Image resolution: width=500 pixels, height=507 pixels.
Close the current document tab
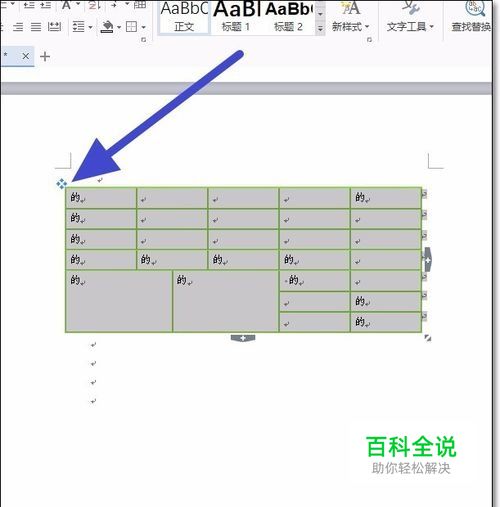click(x=26, y=56)
